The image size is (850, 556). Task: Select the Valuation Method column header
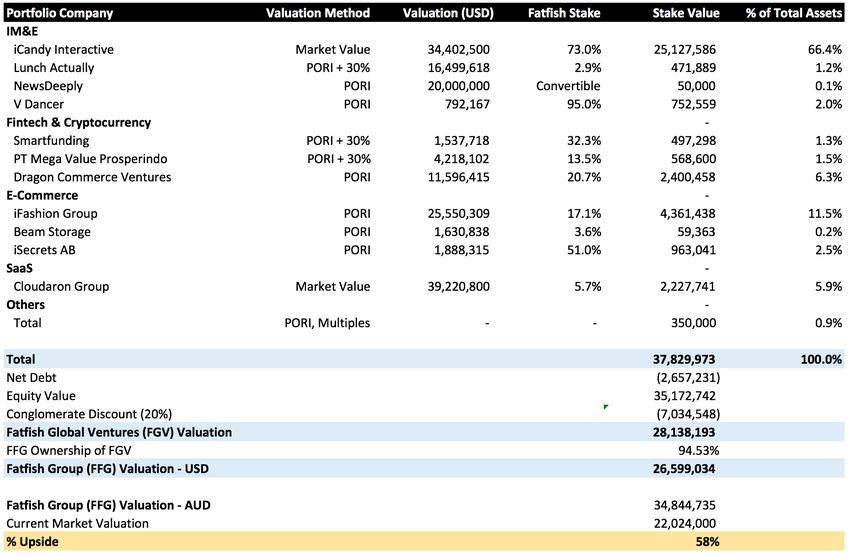[x=318, y=13]
